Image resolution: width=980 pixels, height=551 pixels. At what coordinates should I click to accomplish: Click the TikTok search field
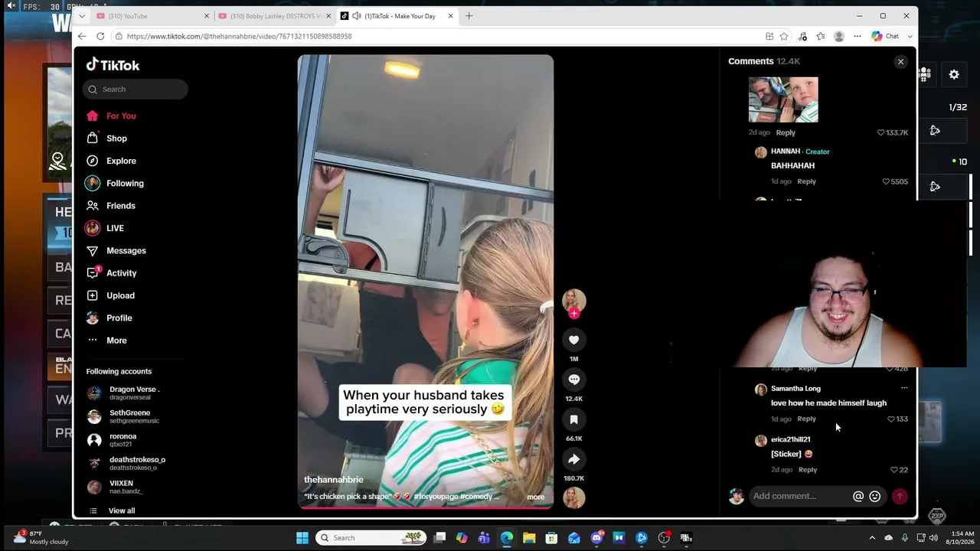(x=136, y=90)
